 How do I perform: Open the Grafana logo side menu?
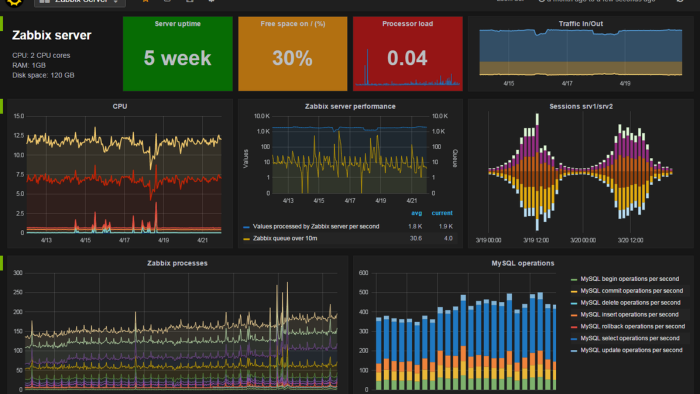tap(15, 2)
